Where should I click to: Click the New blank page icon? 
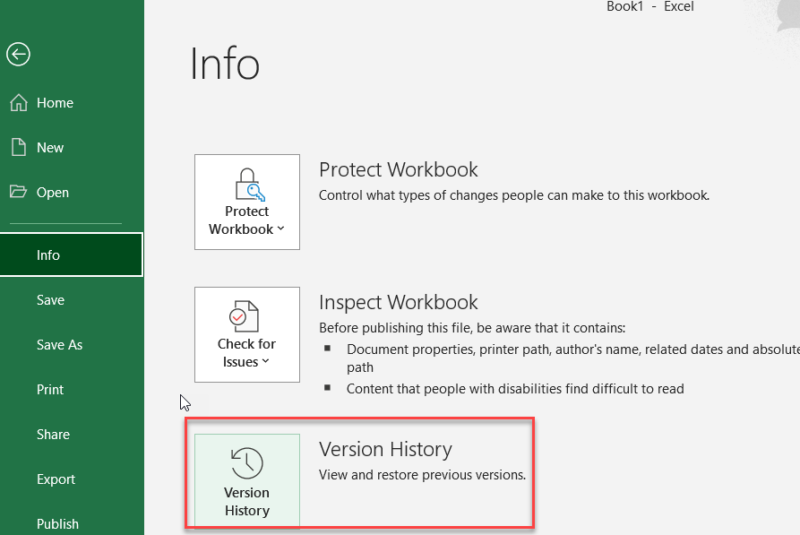click(x=18, y=147)
